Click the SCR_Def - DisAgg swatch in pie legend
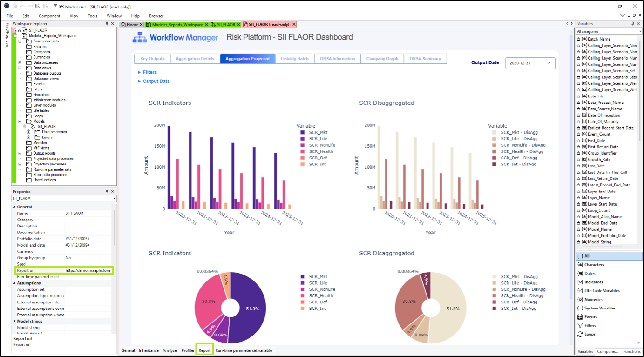The width and height of the screenshot is (644, 357). tap(494, 302)
